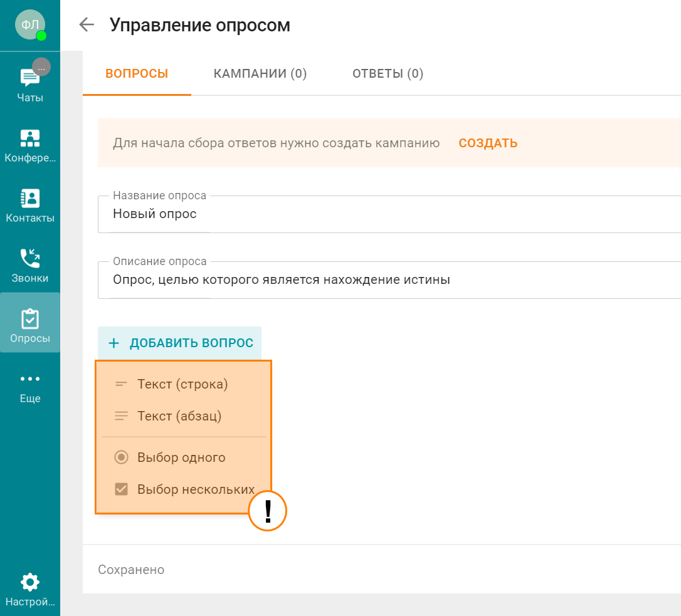The image size is (681, 616).
Task: Switch to the Ответы (0) tab
Action: tap(388, 74)
